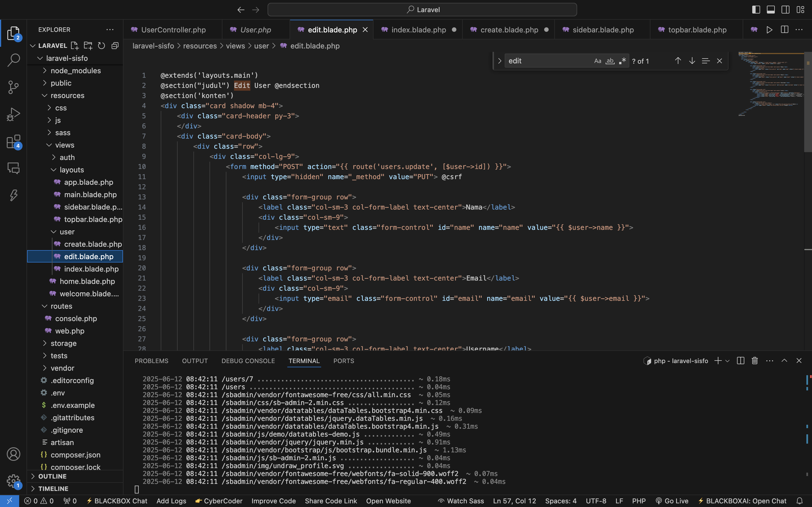
Task: Create a new file in the Explorer
Action: (74, 46)
